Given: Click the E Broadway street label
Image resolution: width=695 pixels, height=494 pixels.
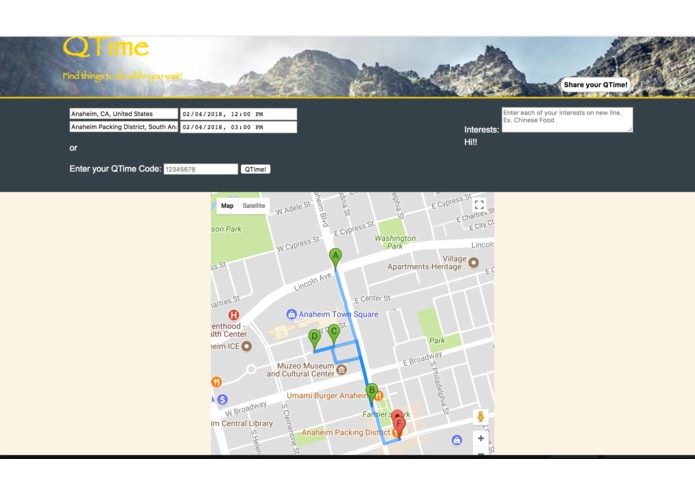Looking at the screenshot, I should pyautogui.click(x=422, y=358).
